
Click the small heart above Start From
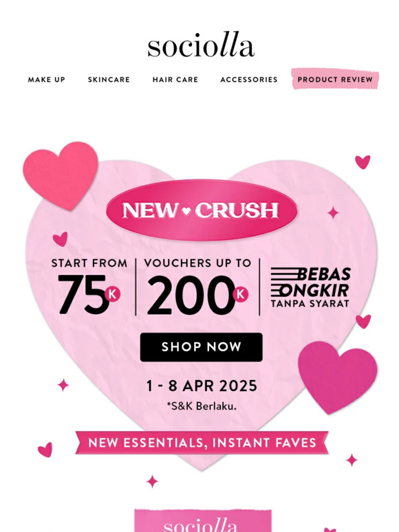click(61, 239)
